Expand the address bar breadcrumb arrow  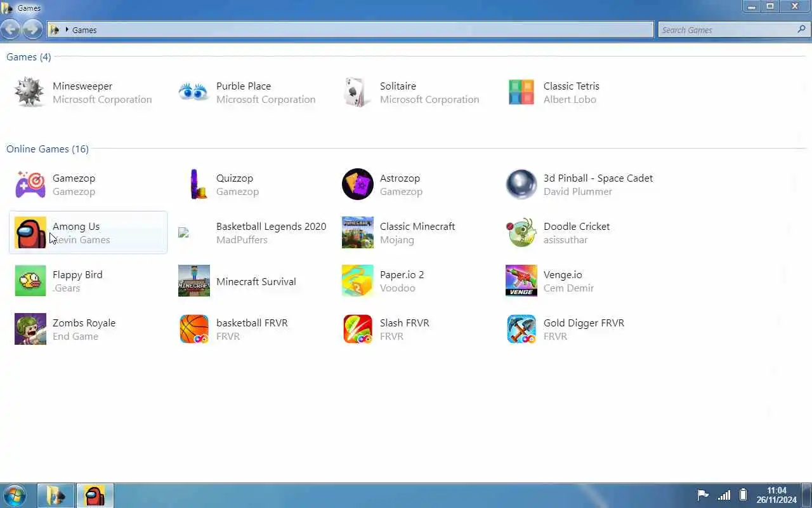pos(67,30)
